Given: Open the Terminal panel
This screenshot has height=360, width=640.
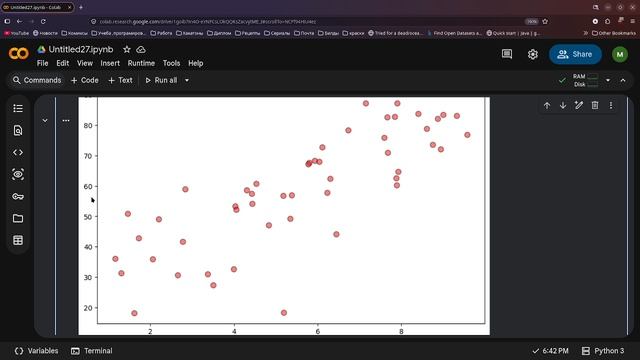Looking at the screenshot, I should click(92, 351).
